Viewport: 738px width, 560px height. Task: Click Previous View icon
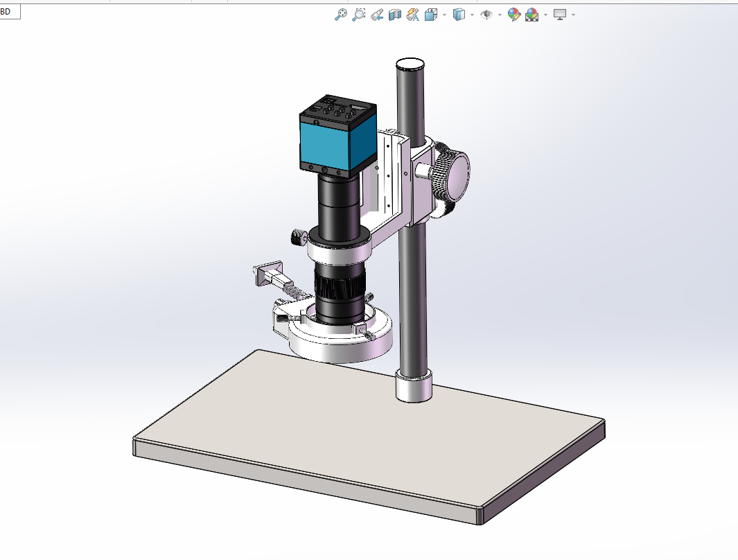376,15
